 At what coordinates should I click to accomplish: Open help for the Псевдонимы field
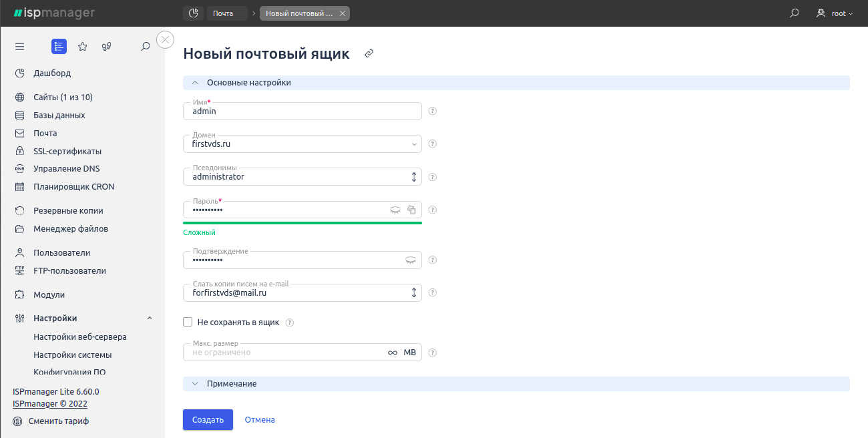click(433, 177)
